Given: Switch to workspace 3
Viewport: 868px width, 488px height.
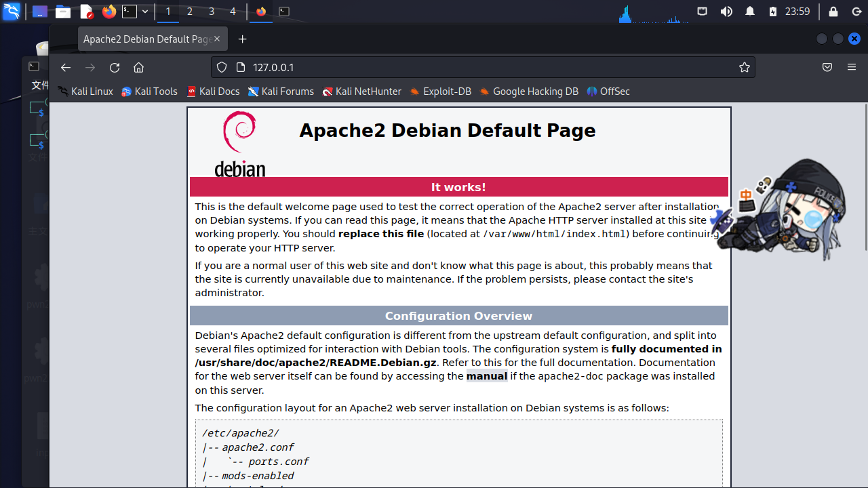Looking at the screenshot, I should click(212, 12).
